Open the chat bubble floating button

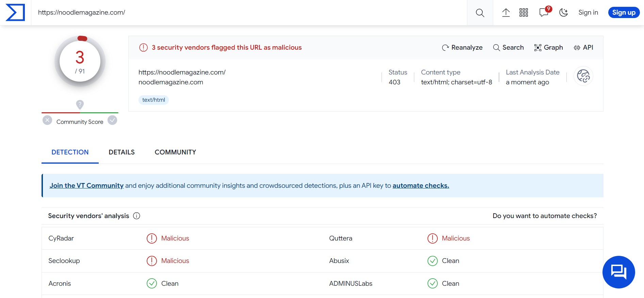pos(619,272)
